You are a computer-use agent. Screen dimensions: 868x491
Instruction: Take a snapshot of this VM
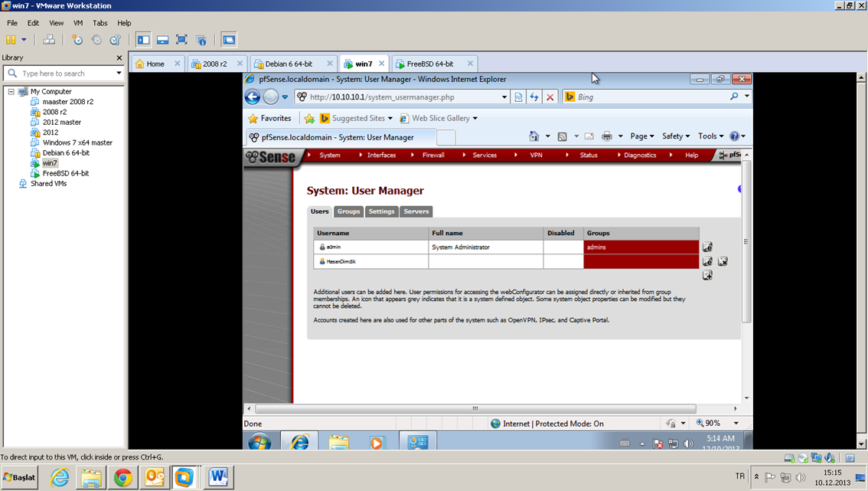point(77,40)
